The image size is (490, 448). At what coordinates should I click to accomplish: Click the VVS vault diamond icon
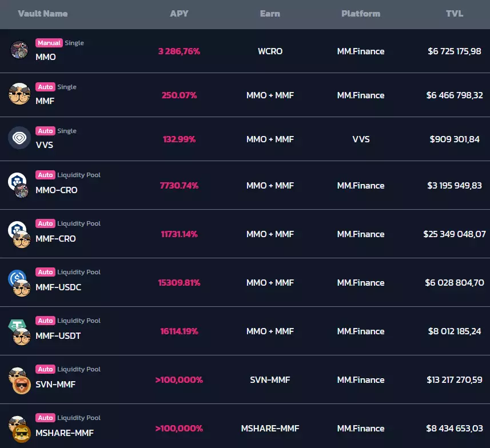[19, 138]
